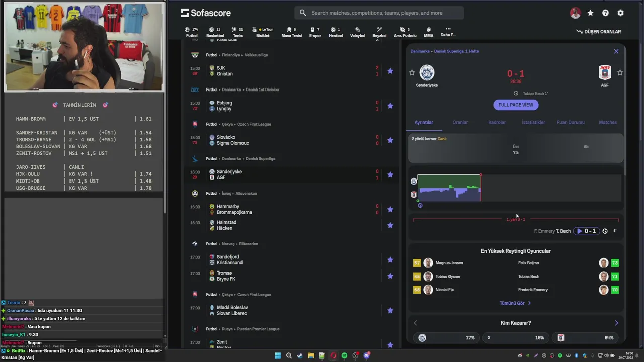
Task: Open the MMA category
Action: pyautogui.click(x=428, y=32)
